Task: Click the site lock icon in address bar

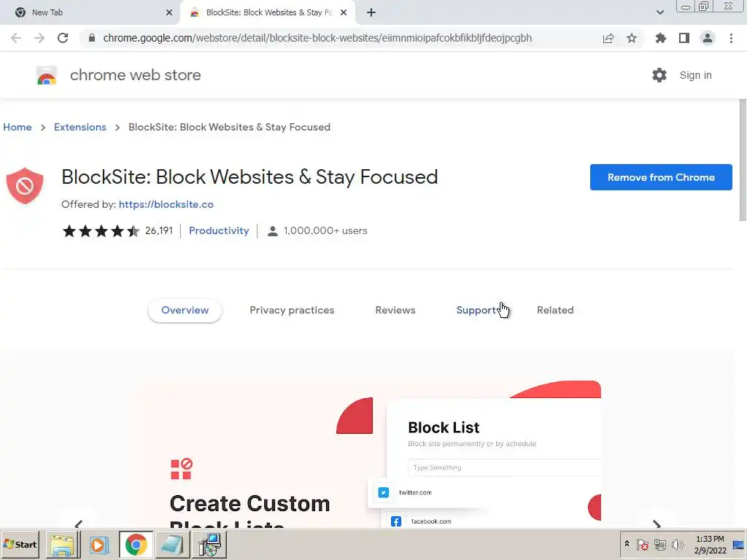Action: pos(92,38)
